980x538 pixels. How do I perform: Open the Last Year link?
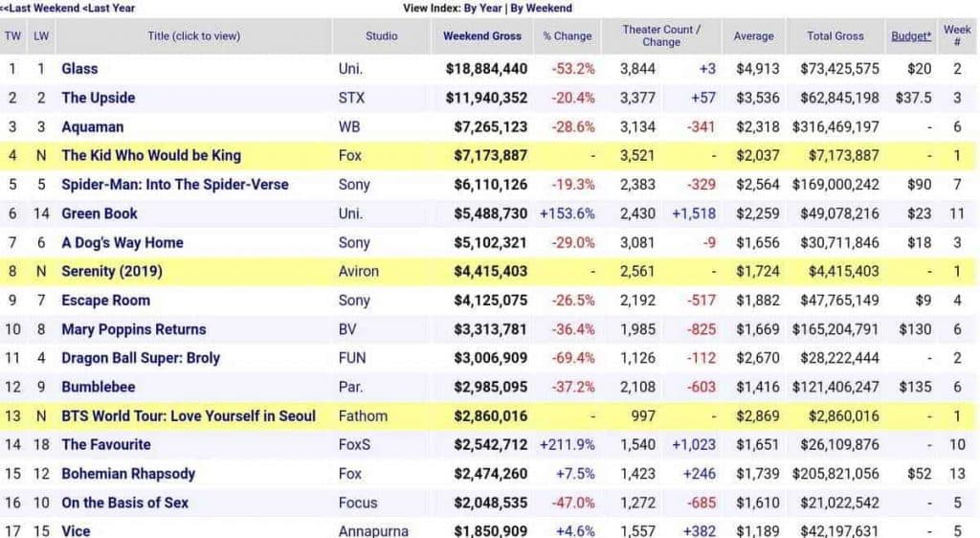pyautogui.click(x=110, y=8)
